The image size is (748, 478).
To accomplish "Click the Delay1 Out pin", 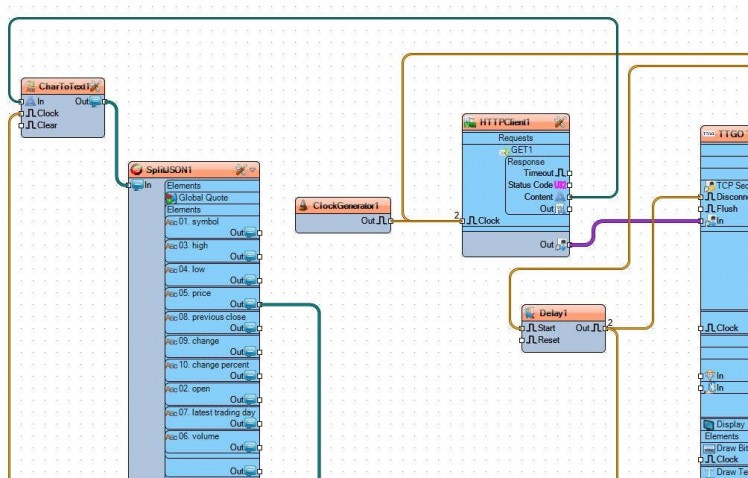I will point(605,328).
